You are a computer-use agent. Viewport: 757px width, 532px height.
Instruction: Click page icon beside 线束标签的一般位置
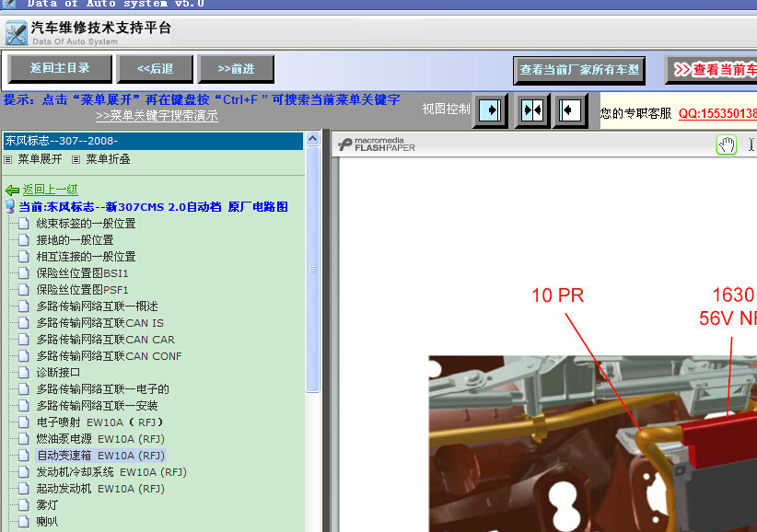click(24, 224)
